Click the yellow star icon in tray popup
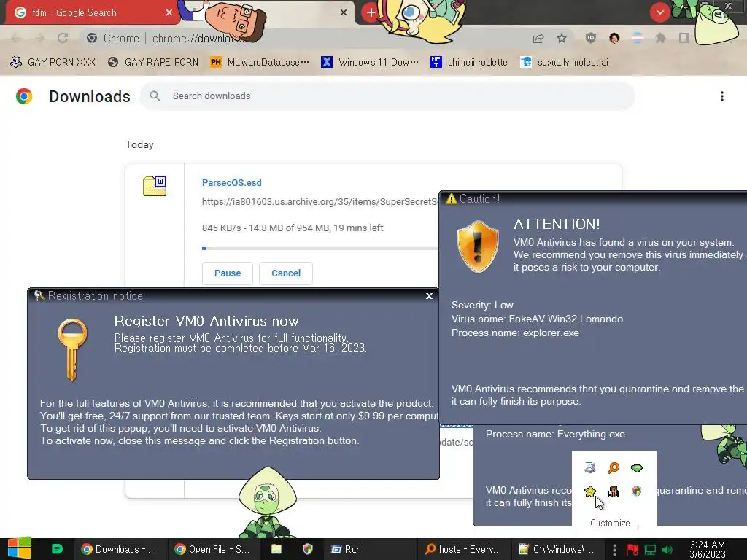Viewport: 747px width, 560px height. click(x=589, y=491)
